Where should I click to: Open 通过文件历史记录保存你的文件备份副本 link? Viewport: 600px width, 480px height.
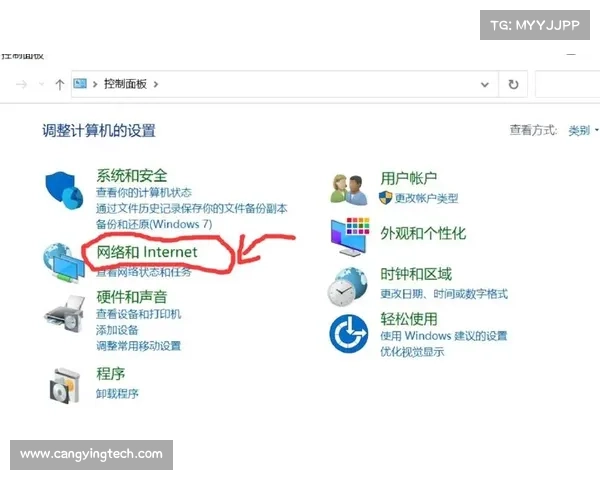pos(191,209)
